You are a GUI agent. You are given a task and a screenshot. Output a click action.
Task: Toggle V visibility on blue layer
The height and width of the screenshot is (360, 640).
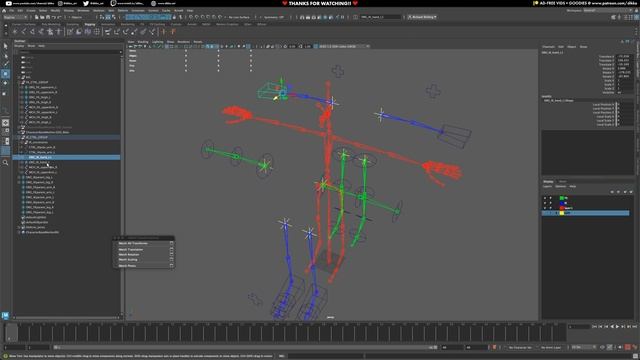(x=545, y=203)
